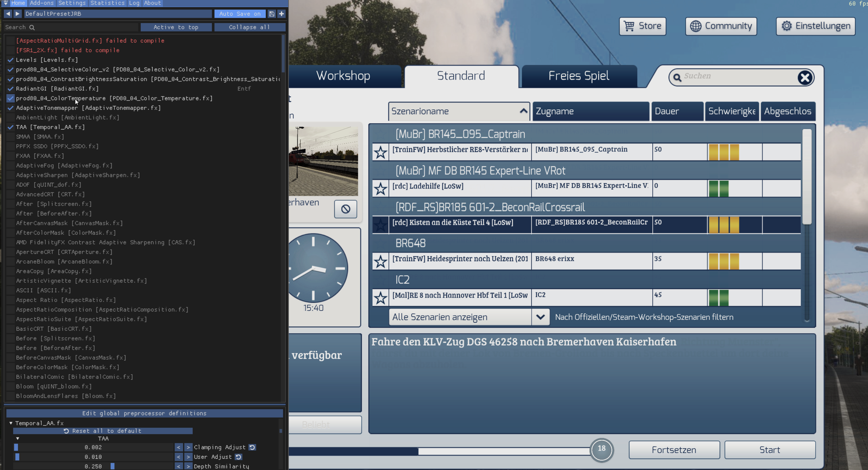Click Collapse all button
Image resolution: width=868 pixels, height=470 pixels.
click(x=250, y=27)
